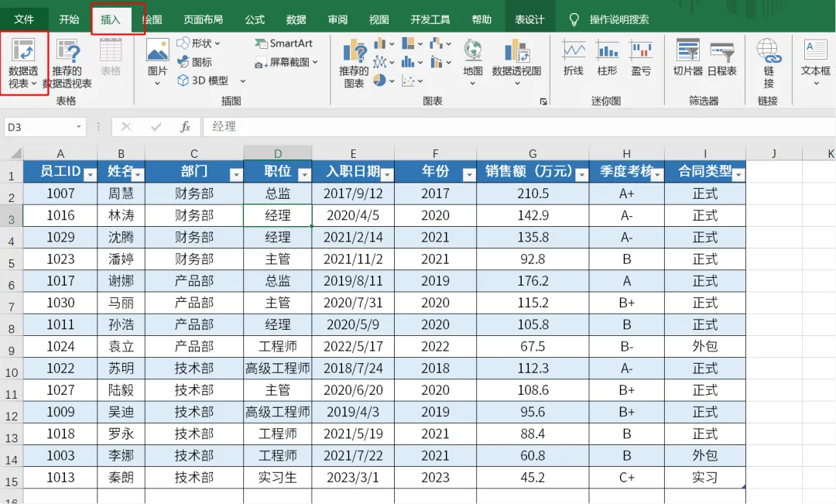Open the 部门 filter dropdown
The image size is (836, 504).
pyautogui.click(x=236, y=174)
